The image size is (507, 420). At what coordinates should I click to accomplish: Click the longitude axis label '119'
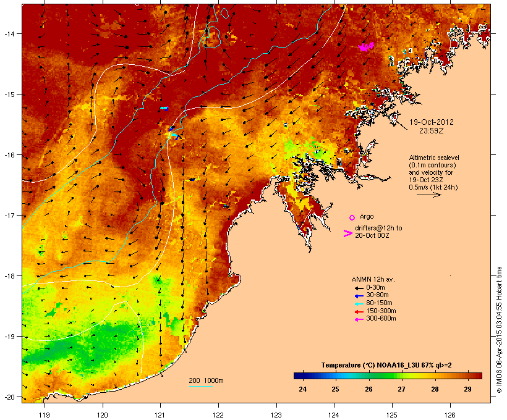click(45, 415)
